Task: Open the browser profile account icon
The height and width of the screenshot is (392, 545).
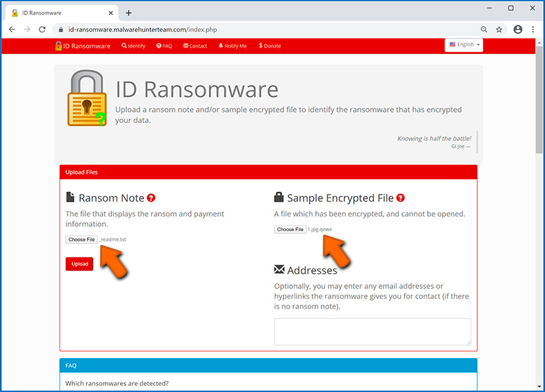Action: click(518, 30)
